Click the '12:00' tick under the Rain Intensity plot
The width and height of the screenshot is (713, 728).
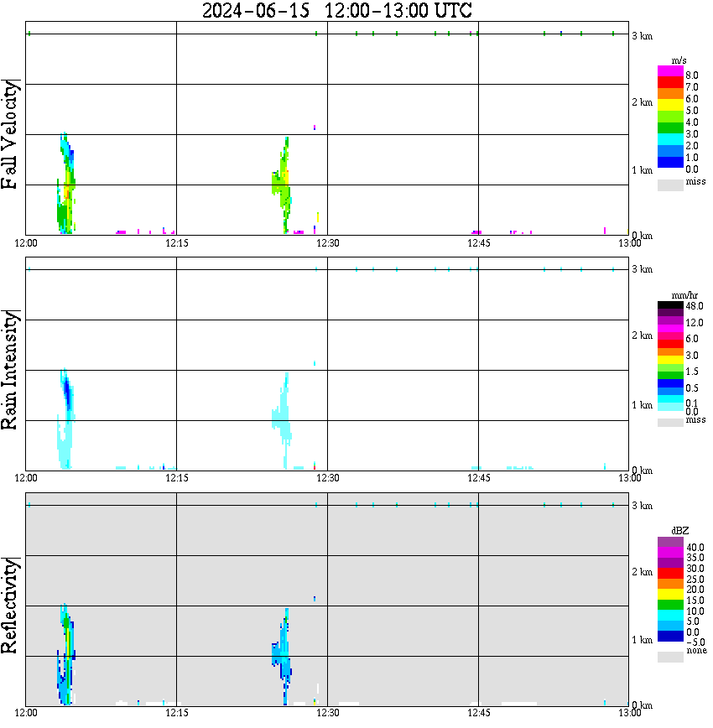(26, 479)
